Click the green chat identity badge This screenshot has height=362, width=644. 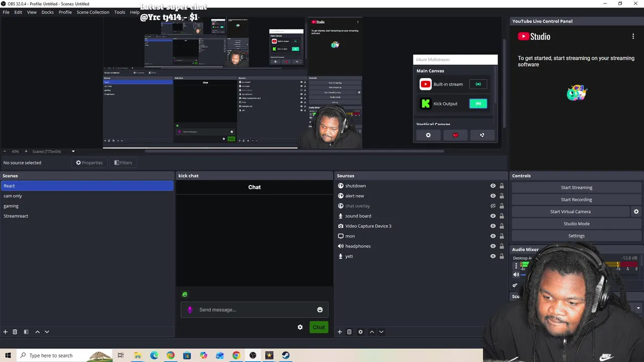click(185, 295)
